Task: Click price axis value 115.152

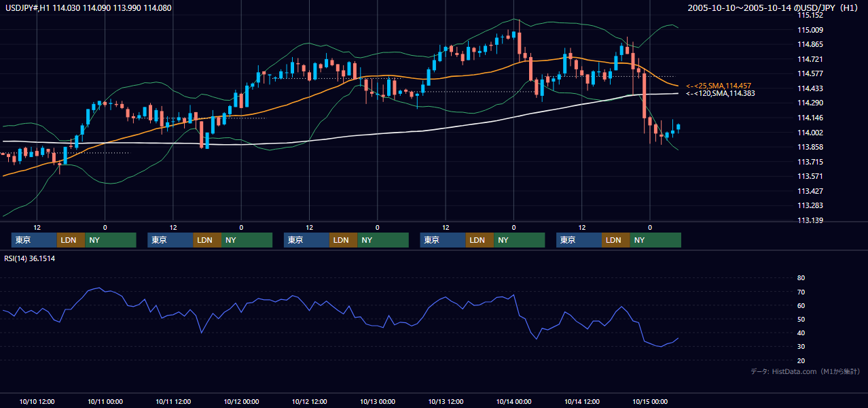Action: coord(810,15)
